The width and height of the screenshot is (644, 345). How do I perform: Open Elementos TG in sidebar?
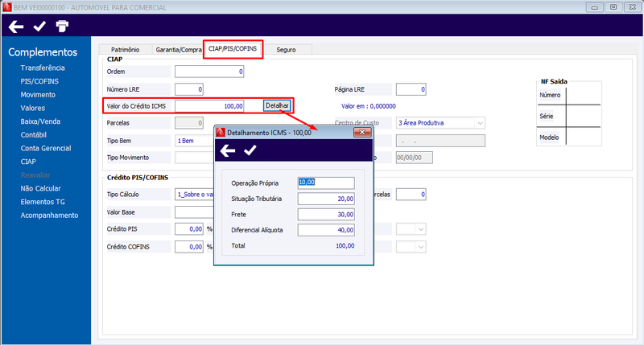[43, 202]
